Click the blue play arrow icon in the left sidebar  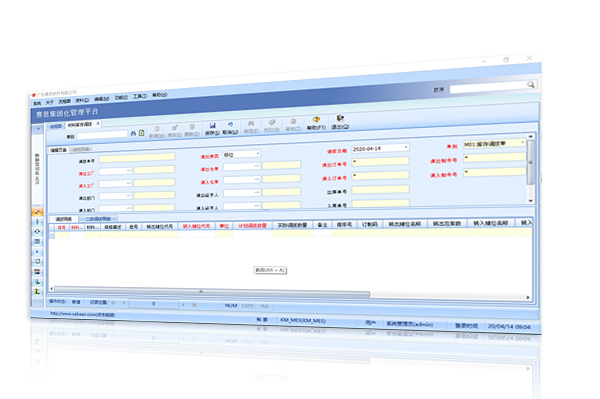click(37, 252)
